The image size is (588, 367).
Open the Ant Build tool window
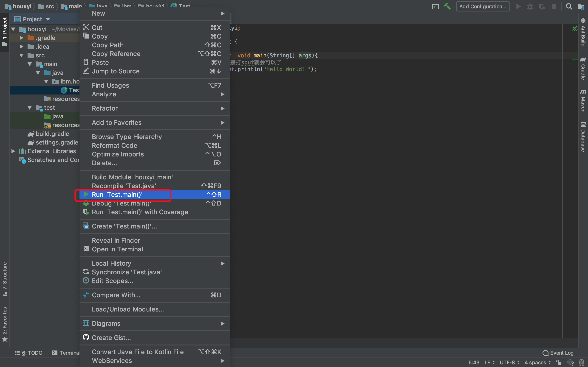[583, 32]
